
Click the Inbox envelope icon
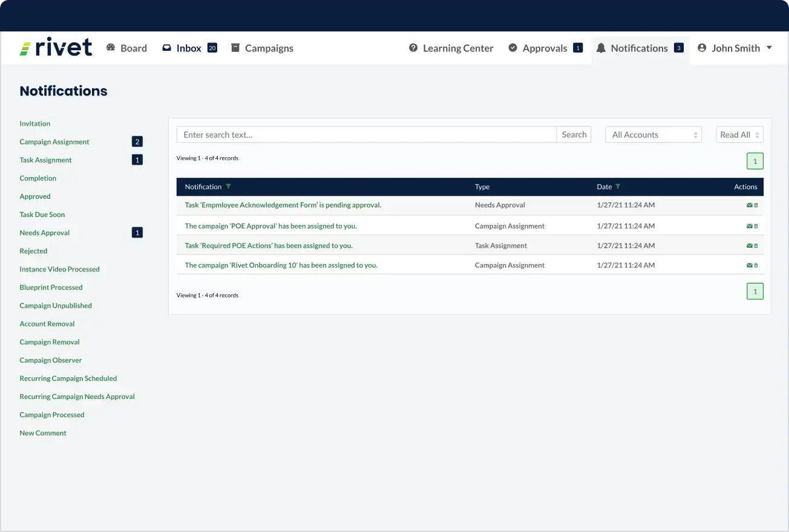(166, 48)
